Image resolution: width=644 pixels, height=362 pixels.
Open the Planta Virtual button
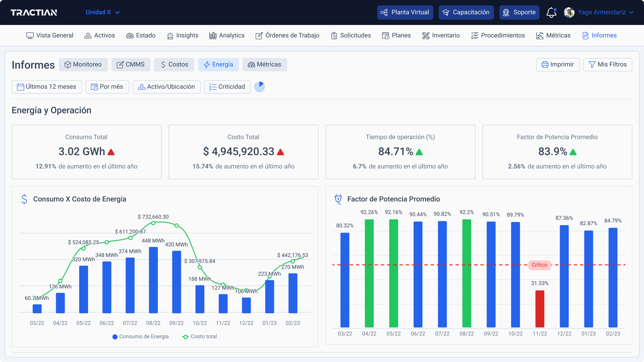pos(405,12)
